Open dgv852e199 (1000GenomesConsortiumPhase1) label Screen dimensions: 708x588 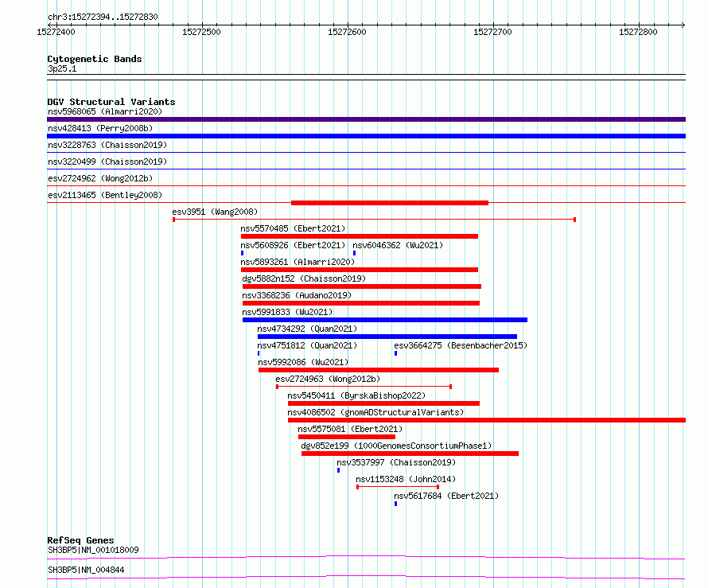(396, 446)
